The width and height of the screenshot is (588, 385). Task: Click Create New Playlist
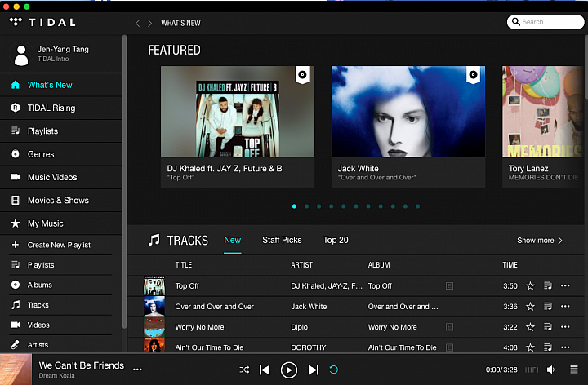(60, 245)
